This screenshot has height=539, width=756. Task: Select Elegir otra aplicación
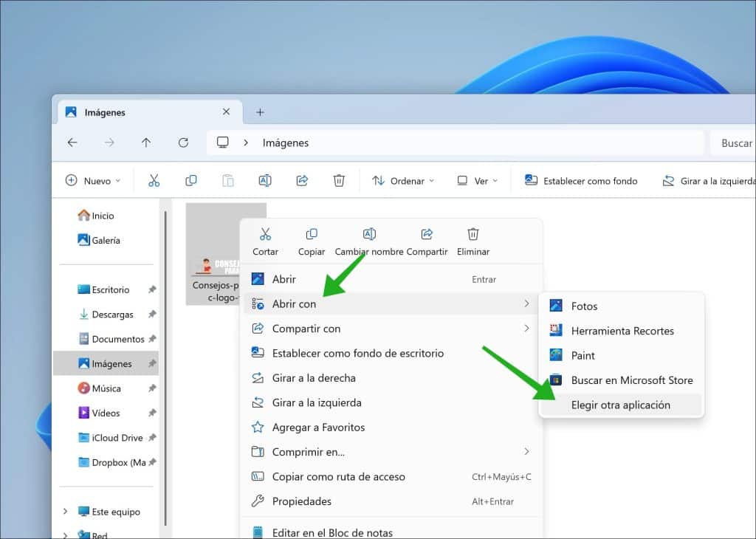click(x=621, y=405)
